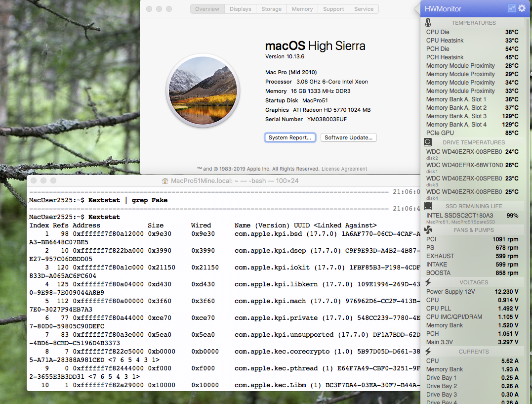Select the PS fan row
Viewport: 532px width, 404px height.
click(472, 248)
